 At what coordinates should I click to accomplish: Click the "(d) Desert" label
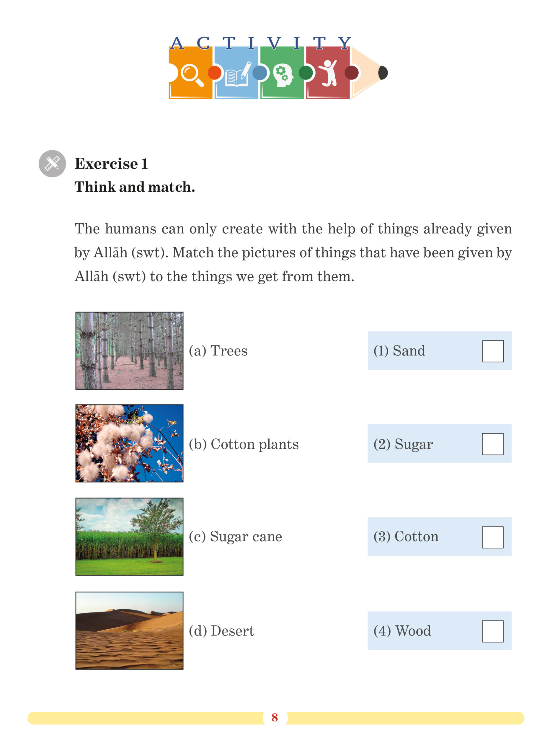221,631
